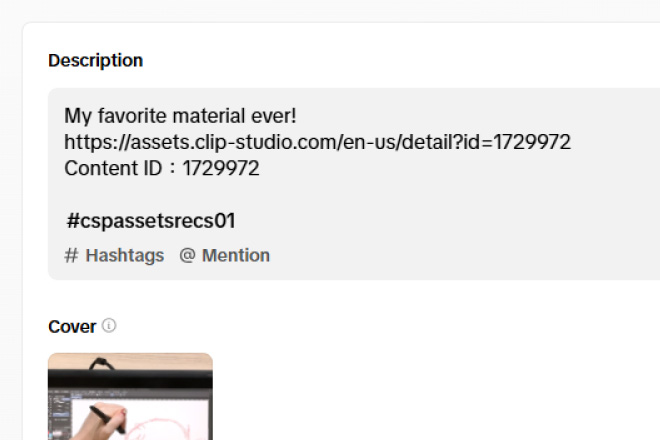Click the blank line above the hashtag
The width and height of the screenshot is (660, 440).
click(200, 194)
